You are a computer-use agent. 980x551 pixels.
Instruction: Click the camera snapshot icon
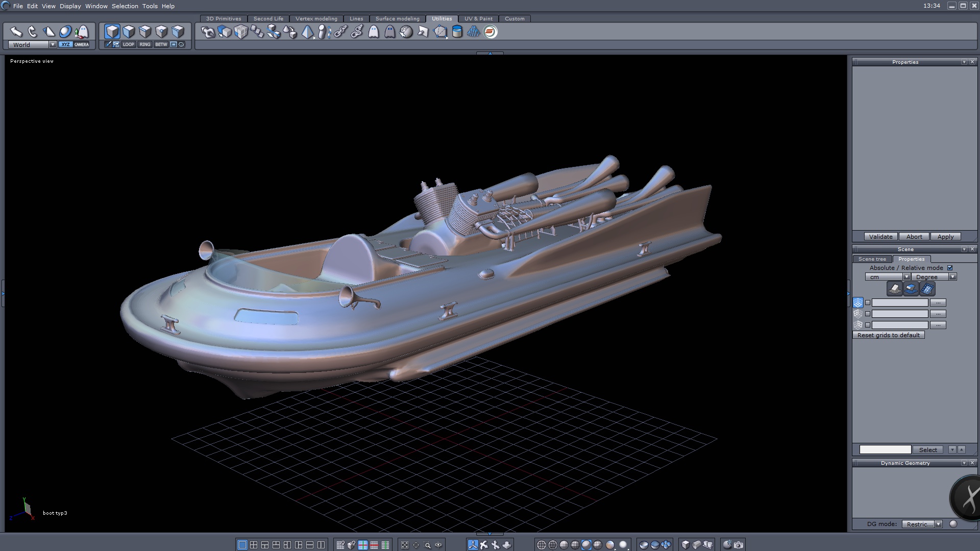pos(739,545)
